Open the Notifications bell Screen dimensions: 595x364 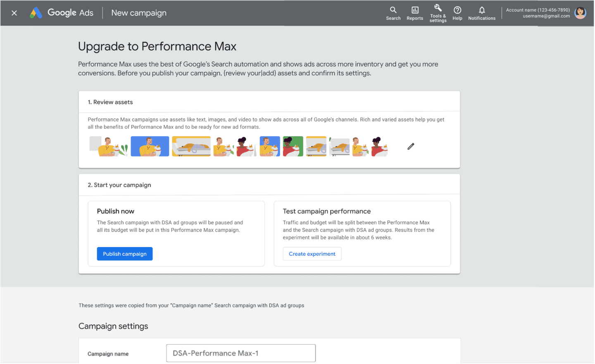pos(482,13)
